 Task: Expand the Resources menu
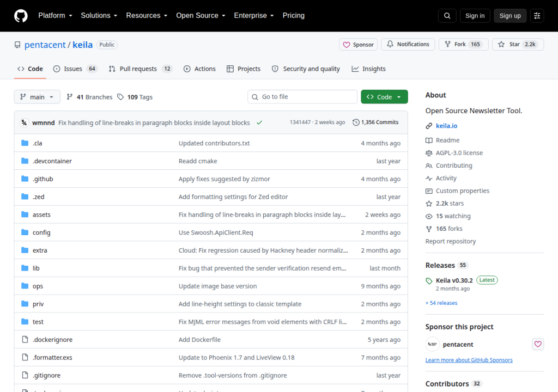147,16
